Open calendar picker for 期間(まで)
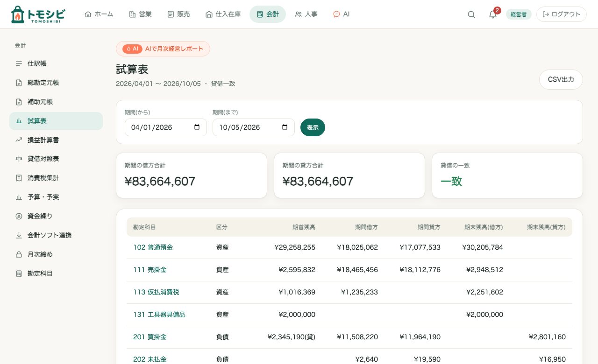The height and width of the screenshot is (364, 598). pyautogui.click(x=285, y=127)
